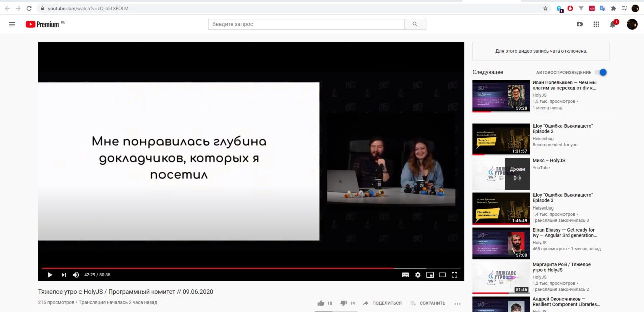Switch to miniplayer mode
This screenshot has width=644, height=312.
[430, 275]
